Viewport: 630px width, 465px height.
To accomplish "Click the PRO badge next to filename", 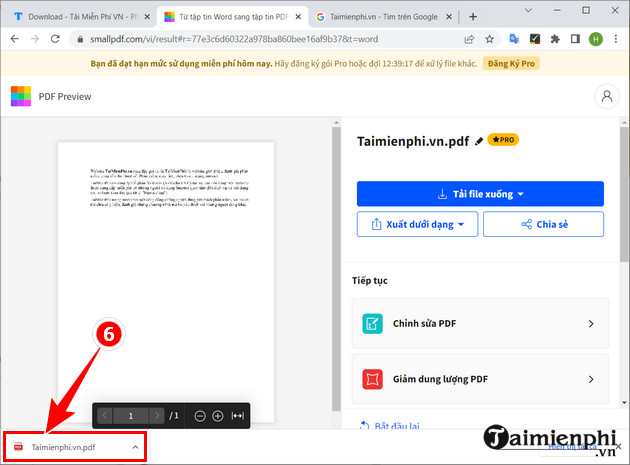I will (503, 139).
